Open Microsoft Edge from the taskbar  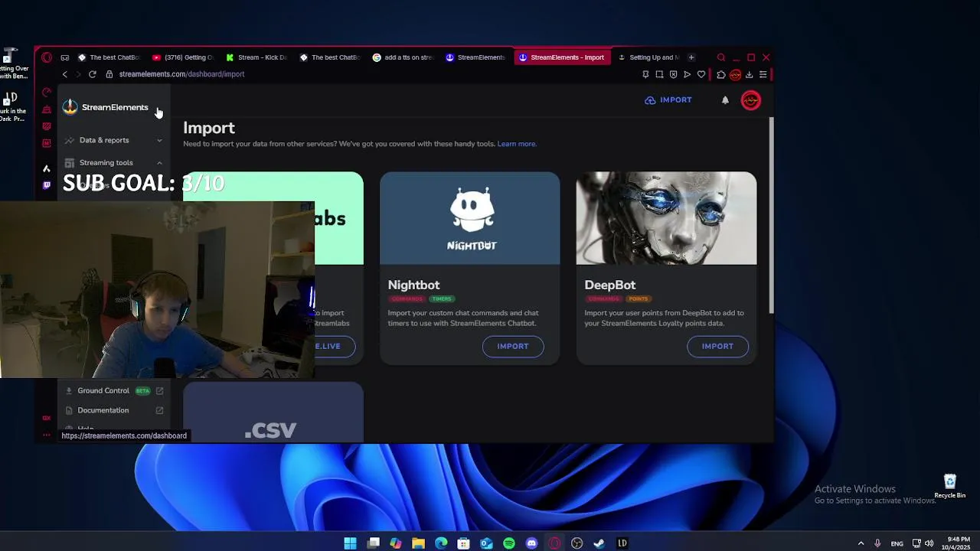[x=441, y=543]
